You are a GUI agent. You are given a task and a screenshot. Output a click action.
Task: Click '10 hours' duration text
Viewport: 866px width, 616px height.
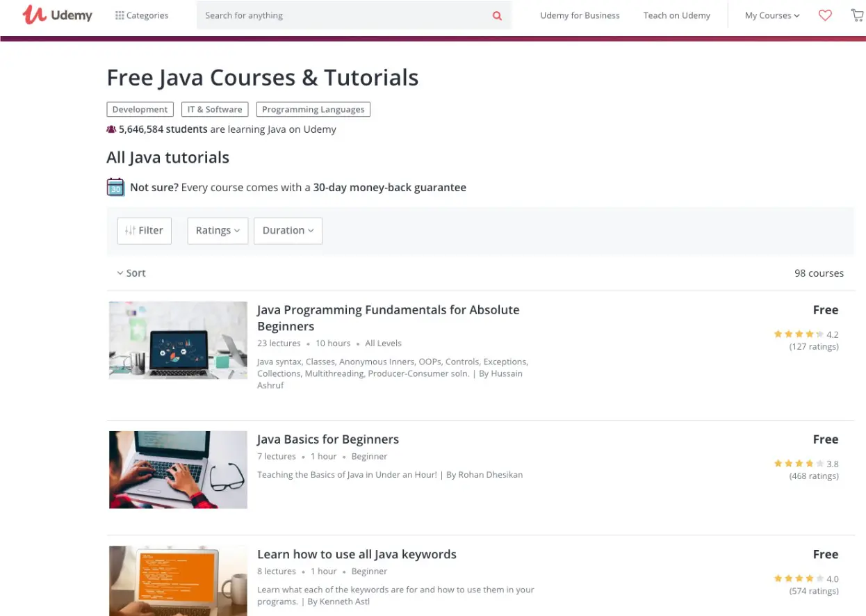(333, 343)
